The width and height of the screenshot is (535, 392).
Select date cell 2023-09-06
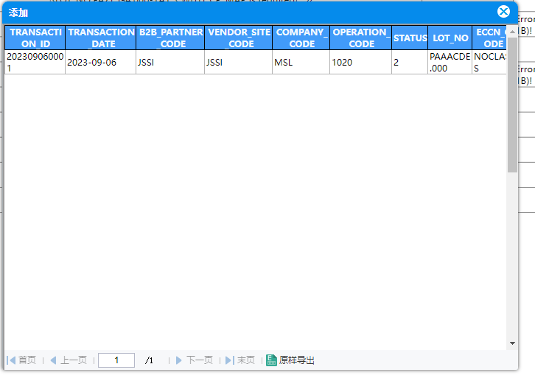point(101,62)
